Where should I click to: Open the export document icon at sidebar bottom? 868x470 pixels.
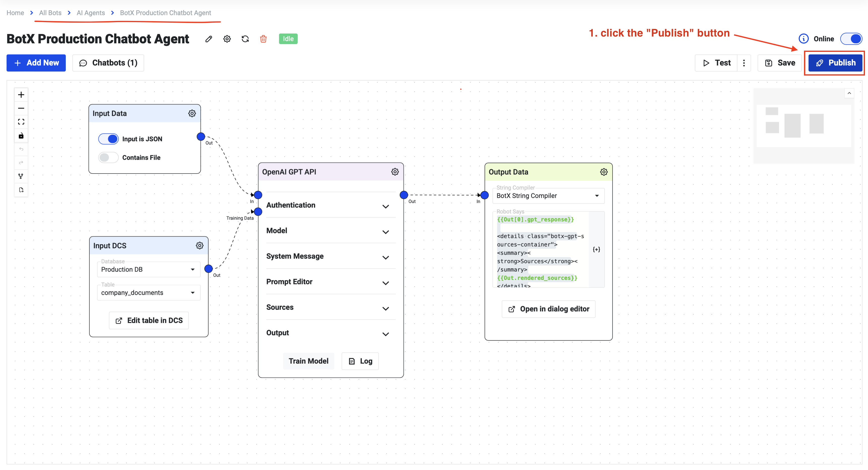coord(21,190)
